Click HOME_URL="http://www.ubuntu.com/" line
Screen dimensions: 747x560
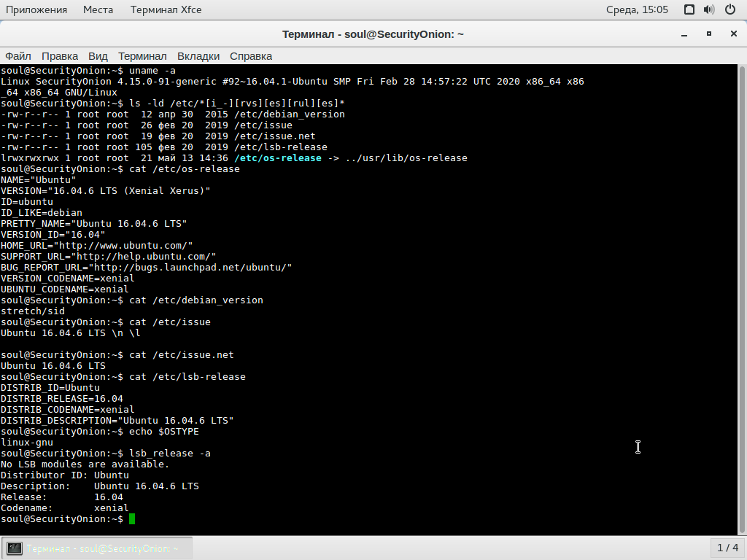click(97, 246)
